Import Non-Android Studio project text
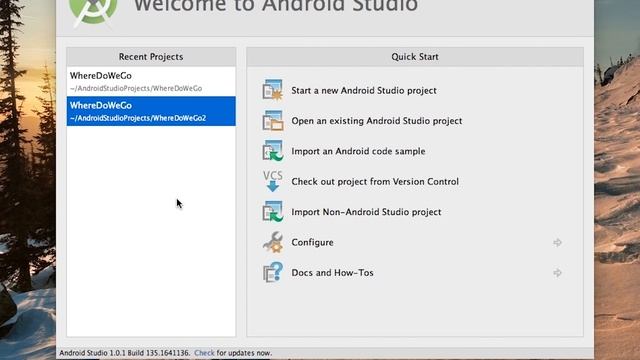Image resolution: width=640 pixels, height=360 pixels. coord(366,212)
